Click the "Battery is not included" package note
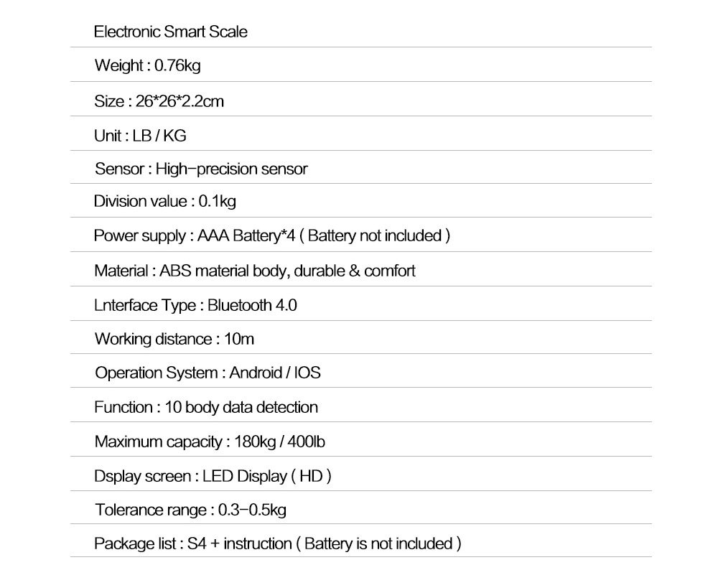718x588 pixels. tap(378, 543)
